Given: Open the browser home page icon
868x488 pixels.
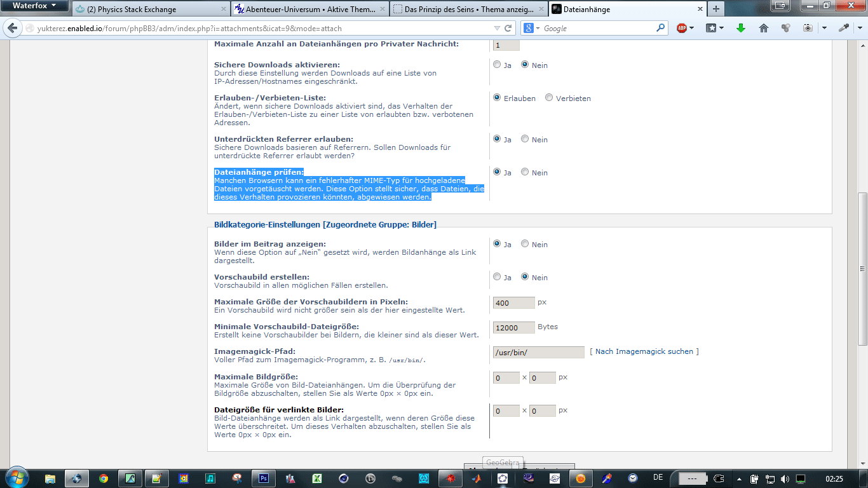Looking at the screenshot, I should 764,28.
